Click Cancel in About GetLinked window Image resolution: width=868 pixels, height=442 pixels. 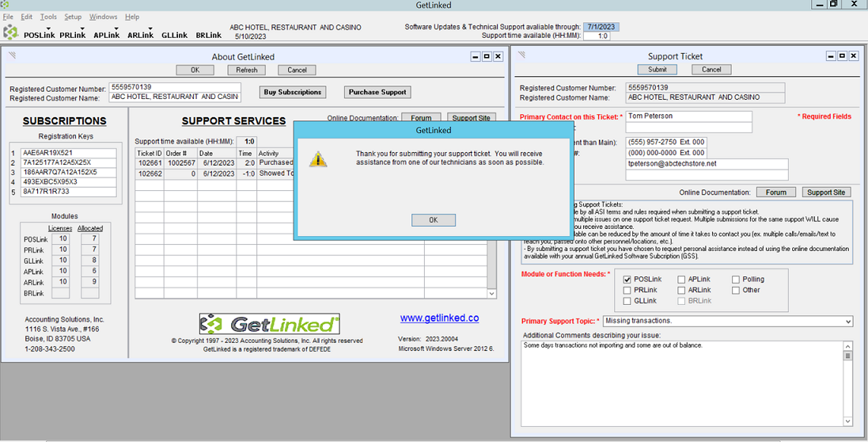coord(298,70)
